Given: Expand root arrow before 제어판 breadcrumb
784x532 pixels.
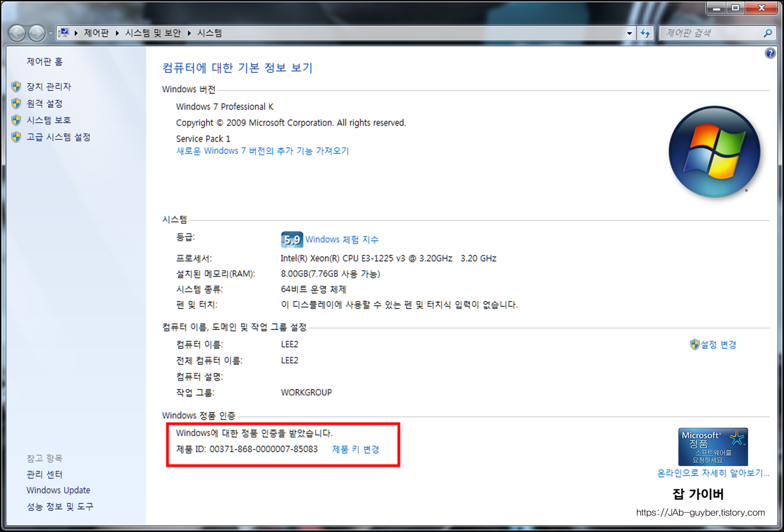Looking at the screenshot, I should click(x=76, y=33).
